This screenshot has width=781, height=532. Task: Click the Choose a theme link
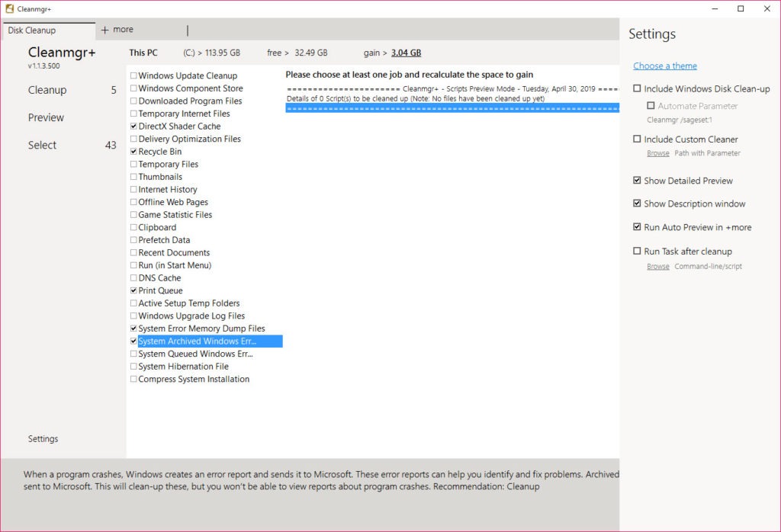664,66
